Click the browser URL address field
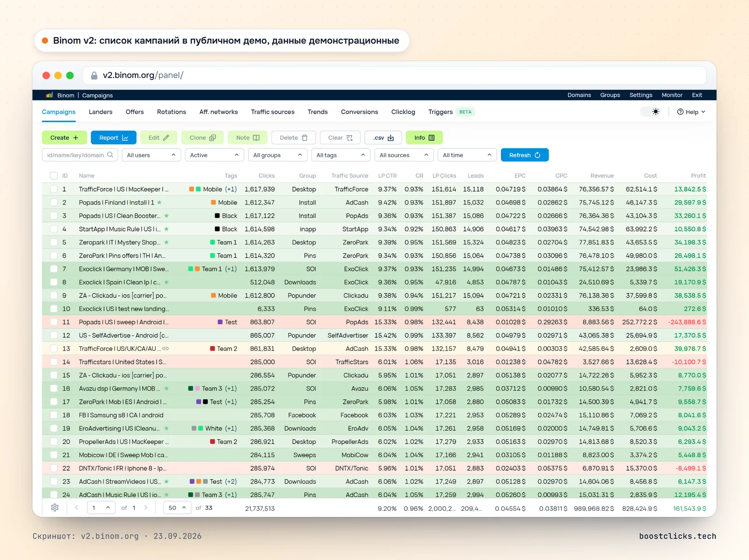Viewport: 749px width, 560px height. [x=394, y=75]
